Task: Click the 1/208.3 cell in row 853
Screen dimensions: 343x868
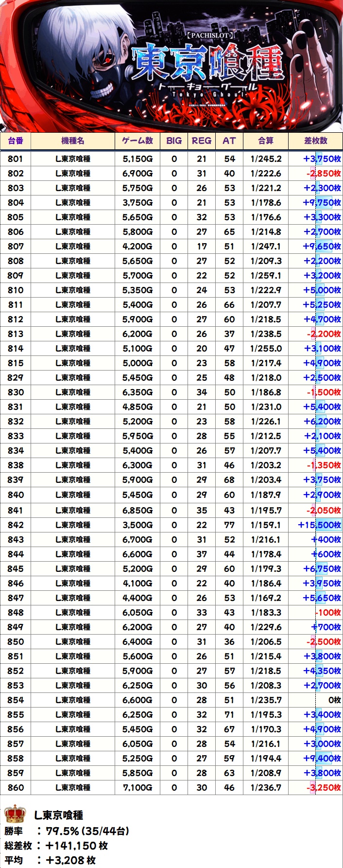Action: [266, 685]
